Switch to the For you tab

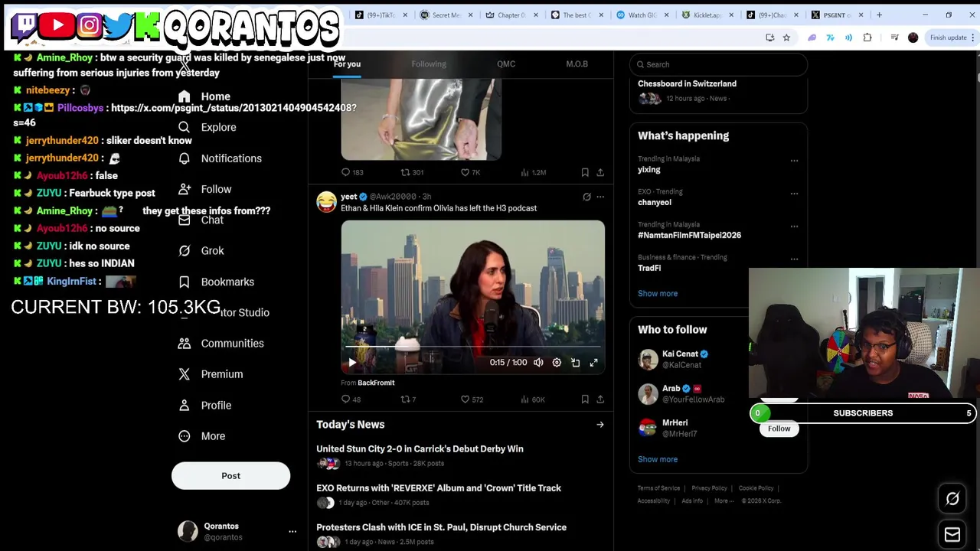point(347,64)
